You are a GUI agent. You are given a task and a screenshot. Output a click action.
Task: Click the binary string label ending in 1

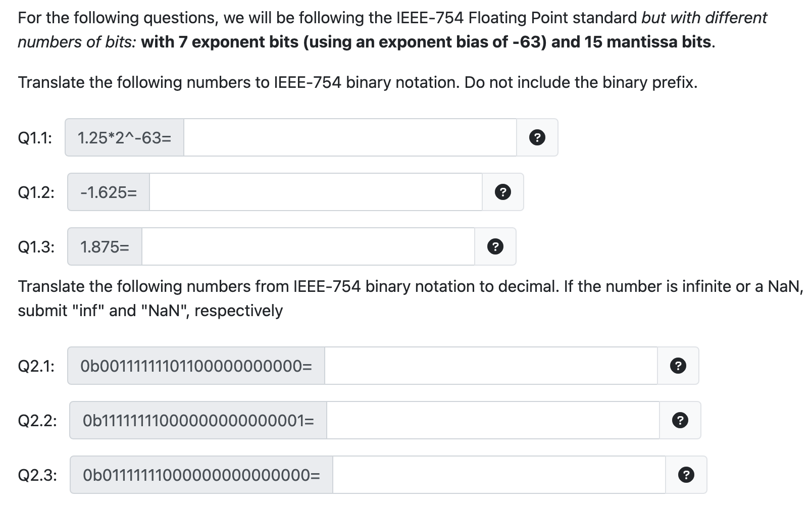198,420
